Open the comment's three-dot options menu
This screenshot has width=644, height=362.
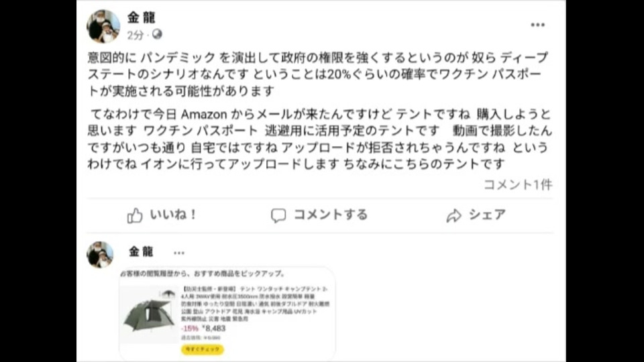[178, 253]
